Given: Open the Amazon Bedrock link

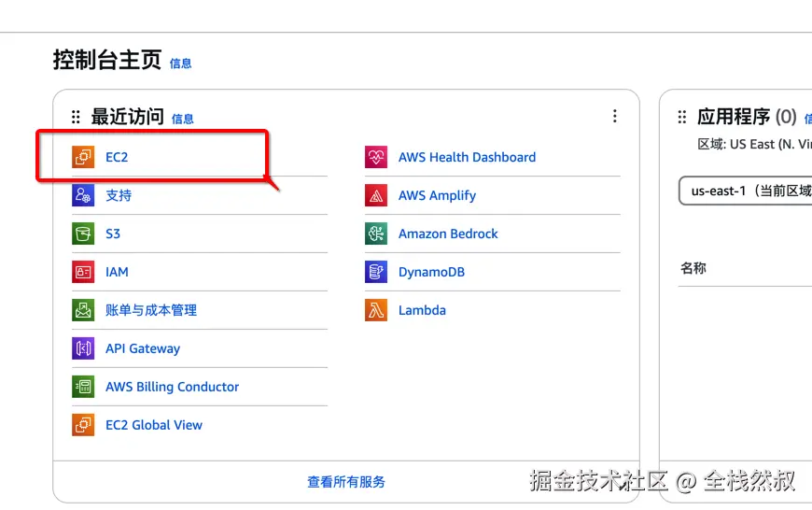Looking at the screenshot, I should [448, 234].
